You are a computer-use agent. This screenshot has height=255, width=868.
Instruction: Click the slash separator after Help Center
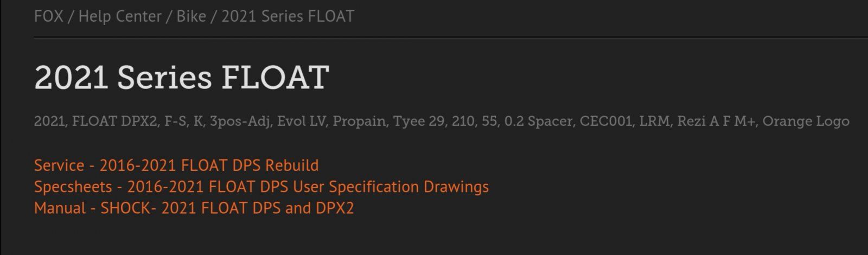[x=169, y=16]
